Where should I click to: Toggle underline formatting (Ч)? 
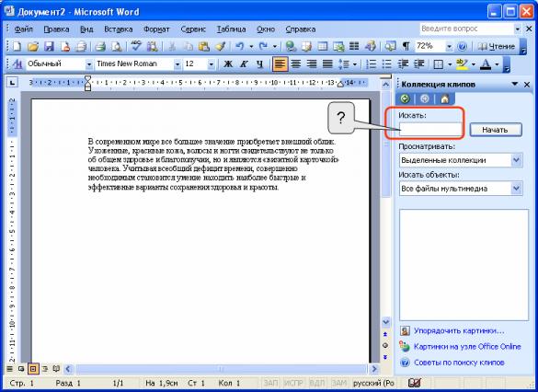point(259,64)
